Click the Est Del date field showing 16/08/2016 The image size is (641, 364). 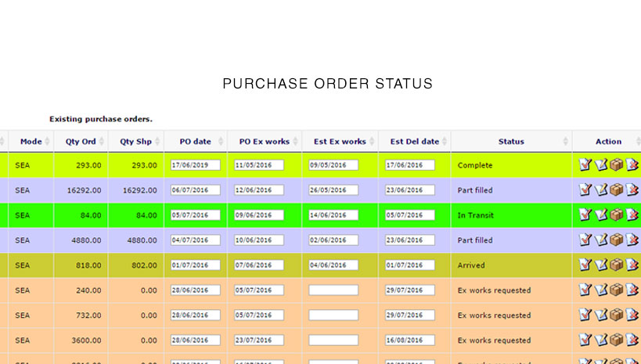pos(409,341)
